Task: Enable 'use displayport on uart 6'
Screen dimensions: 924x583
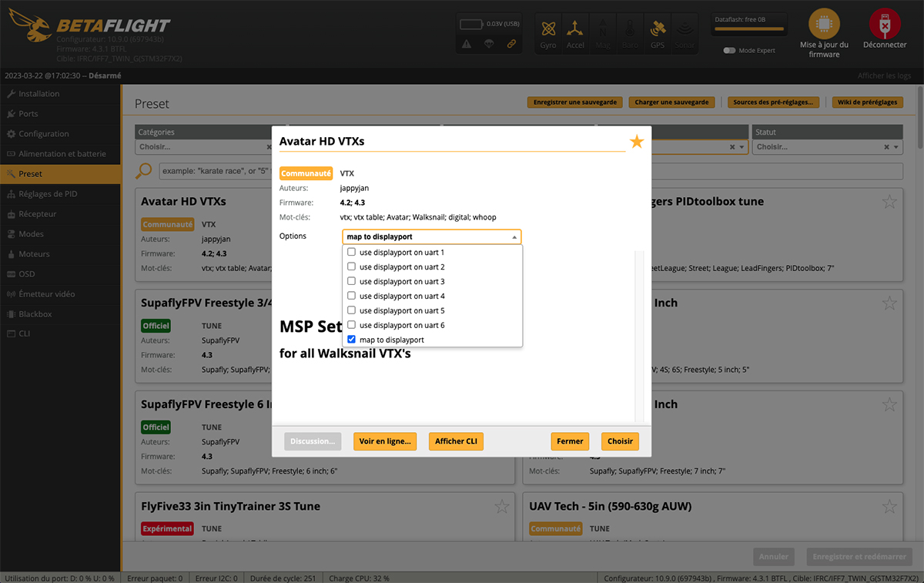Action: (x=352, y=326)
